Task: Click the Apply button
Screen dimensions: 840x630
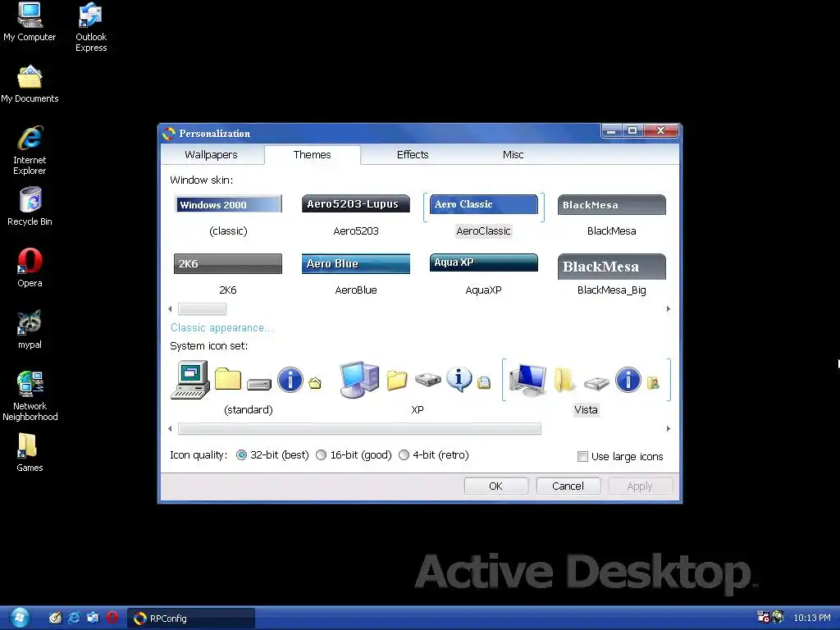Action: click(x=640, y=486)
